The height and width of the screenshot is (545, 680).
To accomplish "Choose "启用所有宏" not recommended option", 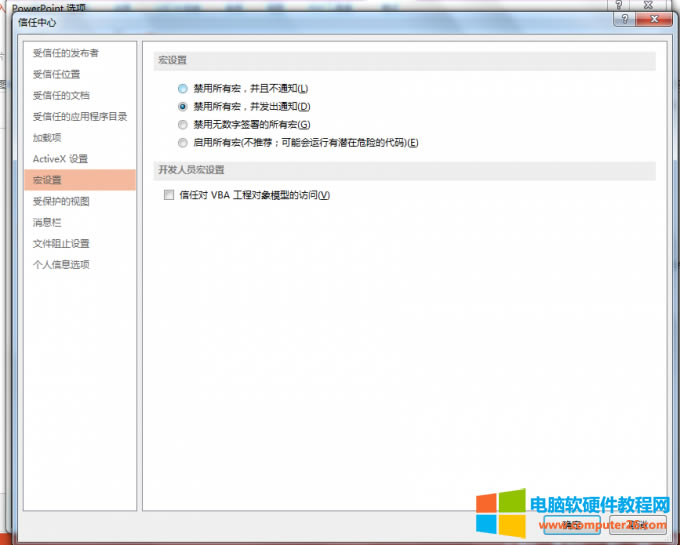I will 183,143.
